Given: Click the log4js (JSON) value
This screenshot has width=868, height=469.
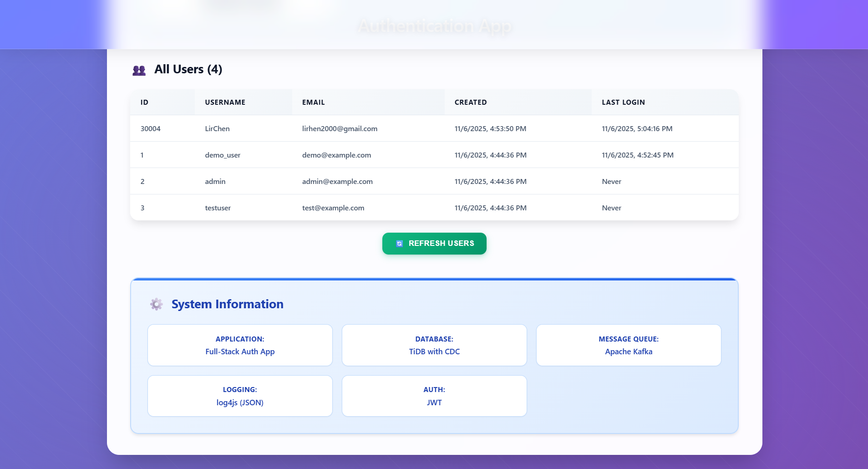Looking at the screenshot, I should pyautogui.click(x=240, y=403).
